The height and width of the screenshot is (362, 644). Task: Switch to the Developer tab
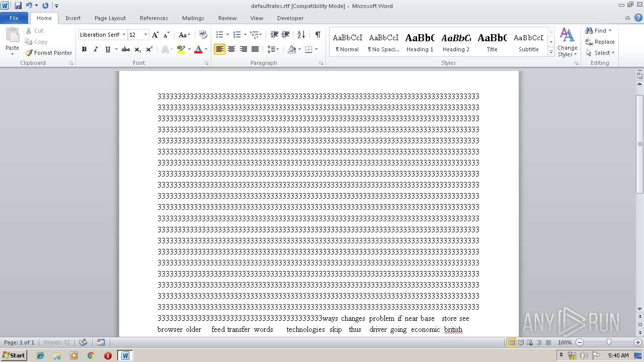pyautogui.click(x=290, y=18)
